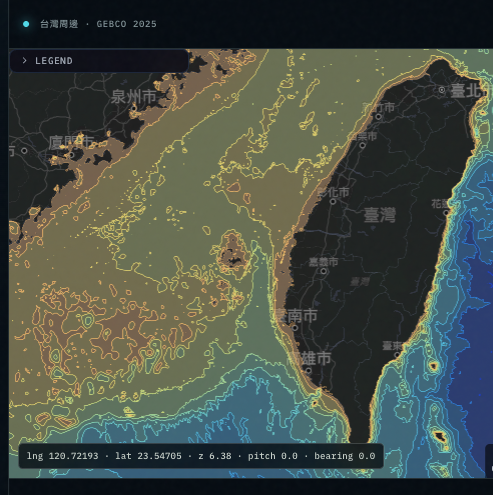Expand the LEGEND panel chevron
The height and width of the screenshot is (495, 493).
pos(24,60)
